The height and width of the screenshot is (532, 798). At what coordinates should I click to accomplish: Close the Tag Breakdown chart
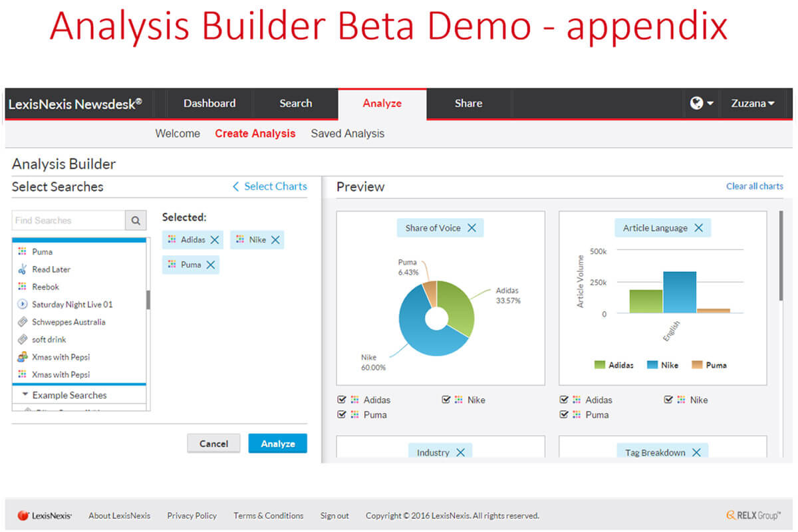696,453
